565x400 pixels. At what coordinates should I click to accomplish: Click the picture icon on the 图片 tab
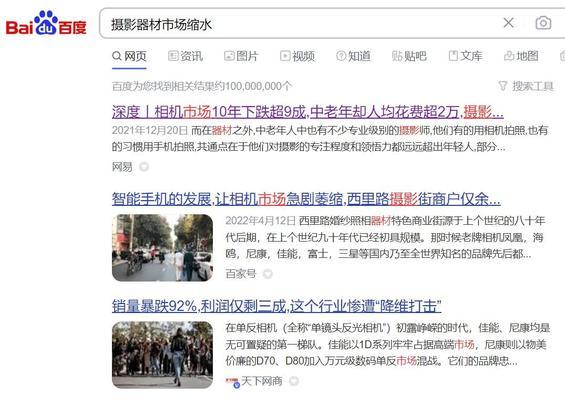pos(229,56)
